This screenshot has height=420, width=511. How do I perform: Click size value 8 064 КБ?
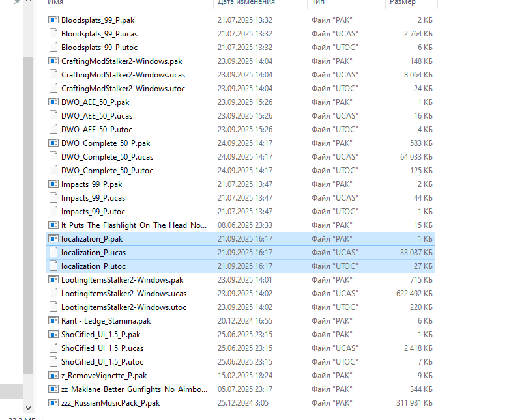(x=418, y=74)
